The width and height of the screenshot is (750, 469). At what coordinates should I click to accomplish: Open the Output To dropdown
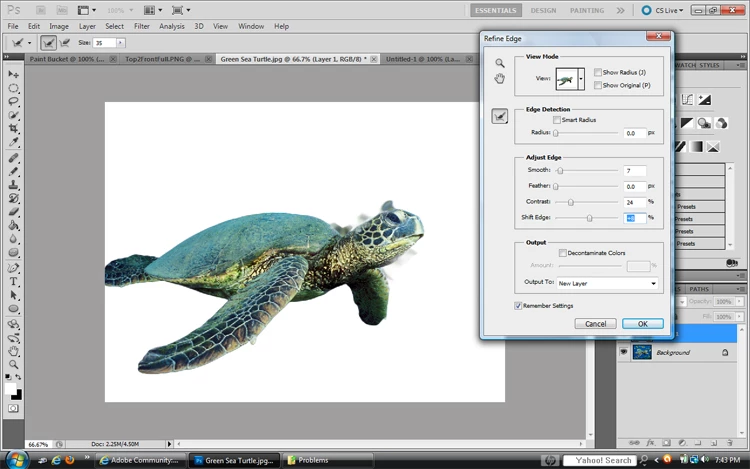608,283
